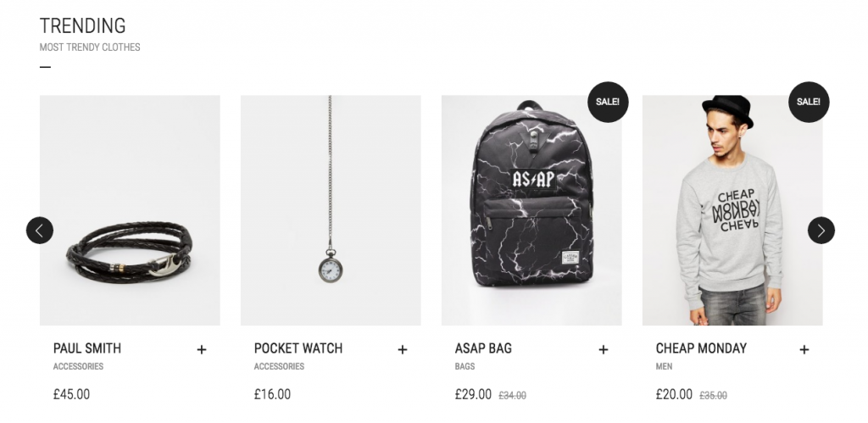868x423 pixels.
Task: Click the plus icon beside Paul Smith
Action: [x=202, y=349]
